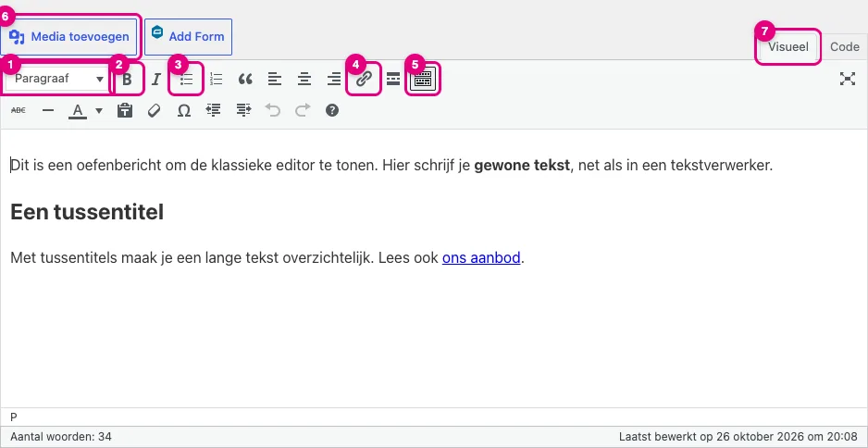868x448 pixels.
Task: Toggle paste as plain text
Action: click(x=125, y=110)
